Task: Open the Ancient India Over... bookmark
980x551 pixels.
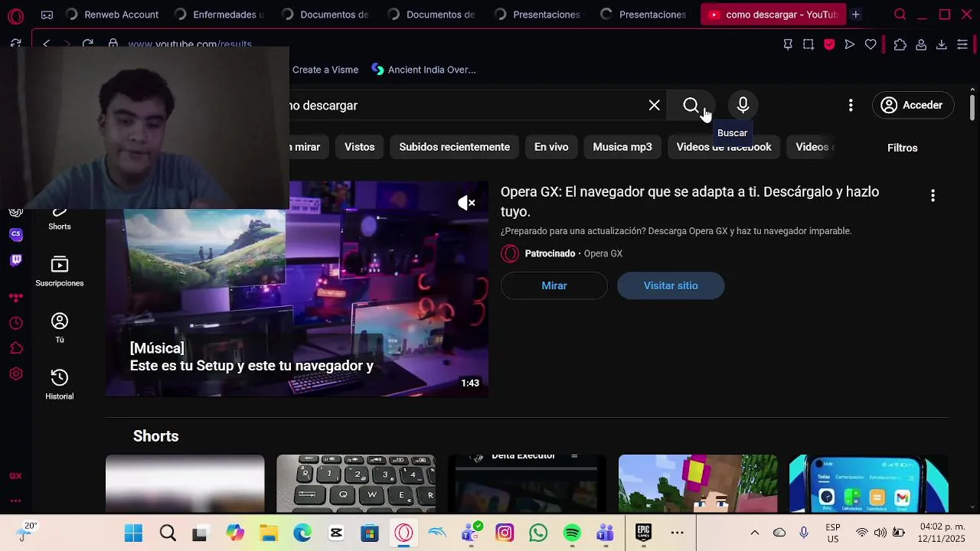Action: pyautogui.click(x=423, y=70)
